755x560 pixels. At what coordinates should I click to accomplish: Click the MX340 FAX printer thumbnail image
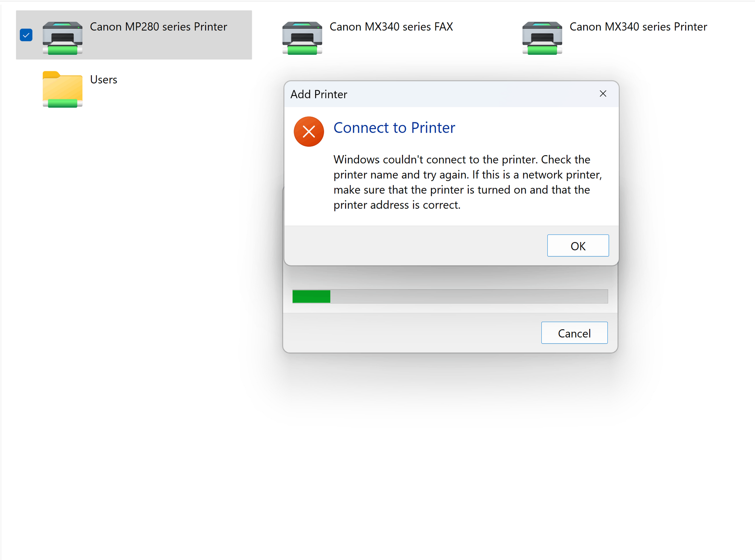(302, 38)
